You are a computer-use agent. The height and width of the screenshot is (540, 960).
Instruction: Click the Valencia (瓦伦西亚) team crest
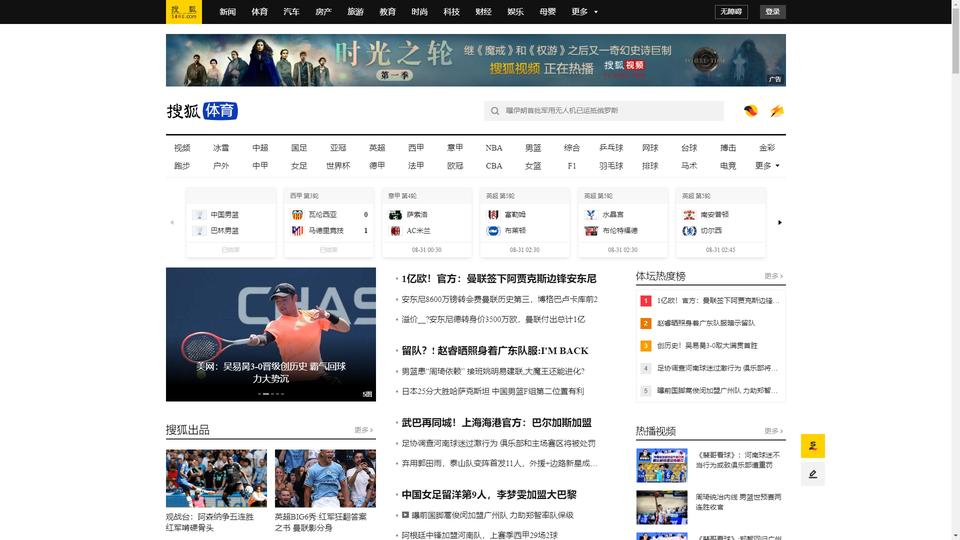(297, 215)
